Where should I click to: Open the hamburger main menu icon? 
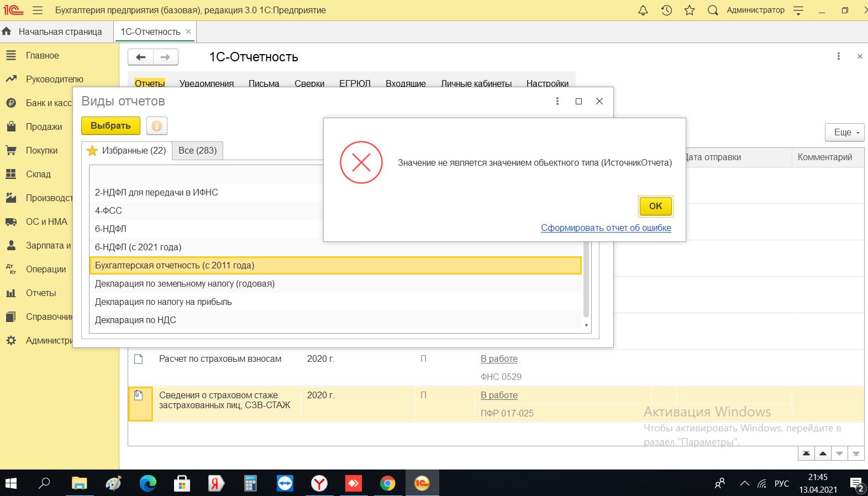[x=38, y=10]
